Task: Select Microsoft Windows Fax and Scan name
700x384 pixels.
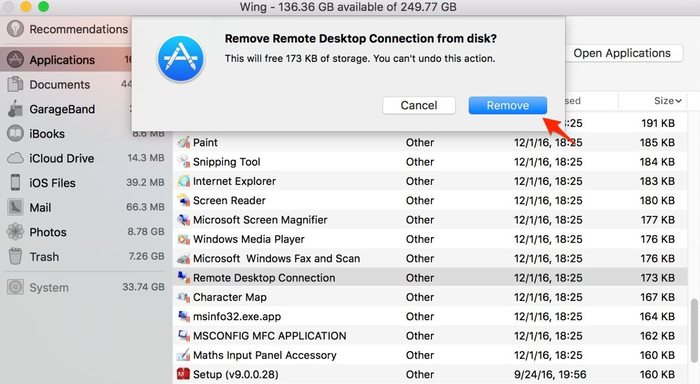Action: pos(276,259)
